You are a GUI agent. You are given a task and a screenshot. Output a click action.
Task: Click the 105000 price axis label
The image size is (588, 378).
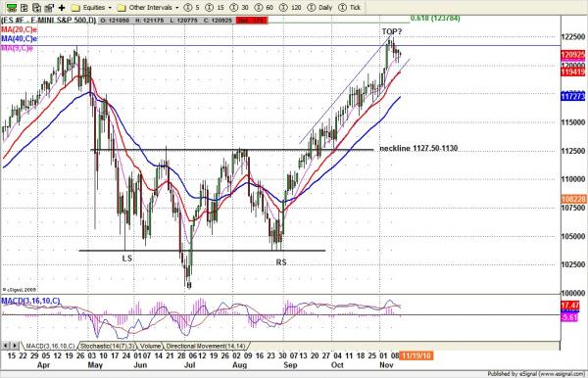point(572,236)
